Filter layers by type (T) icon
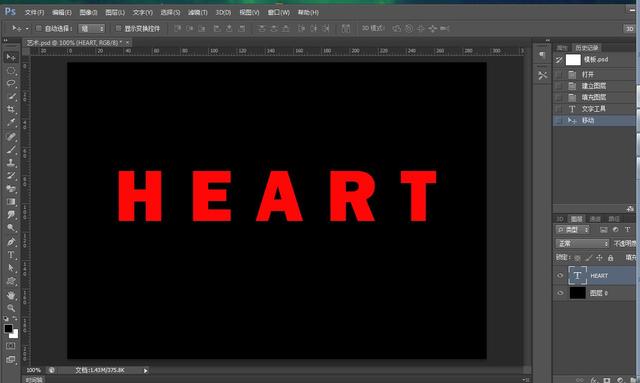The width and height of the screenshot is (640, 383). pos(627,229)
